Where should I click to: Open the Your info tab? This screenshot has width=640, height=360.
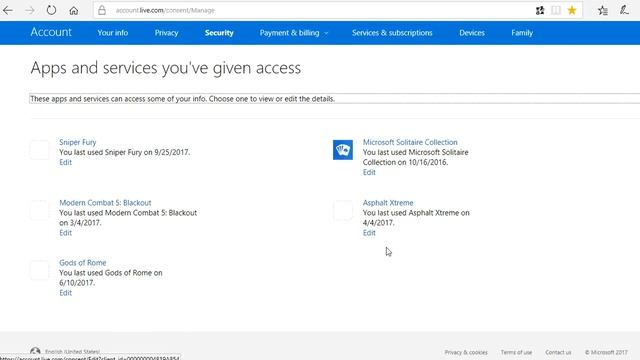click(x=113, y=33)
